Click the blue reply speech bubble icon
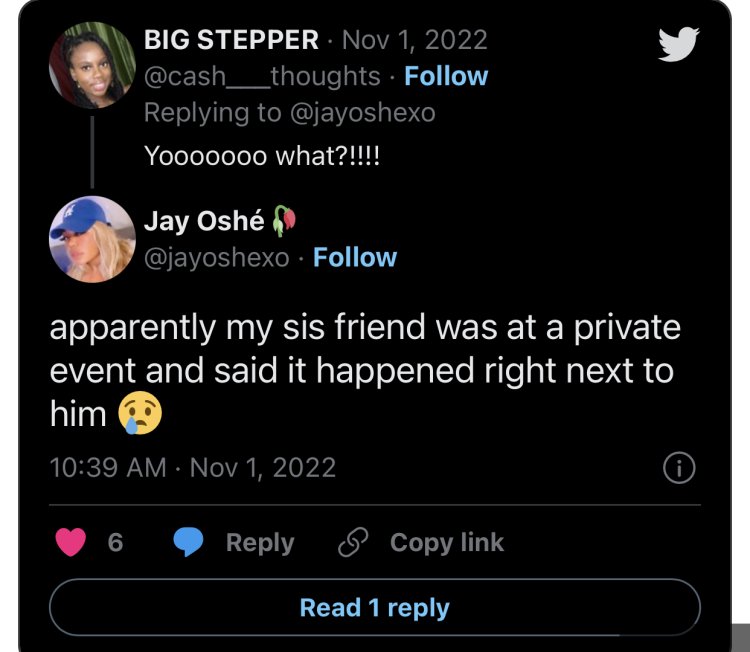This screenshot has height=652, width=750. click(189, 542)
